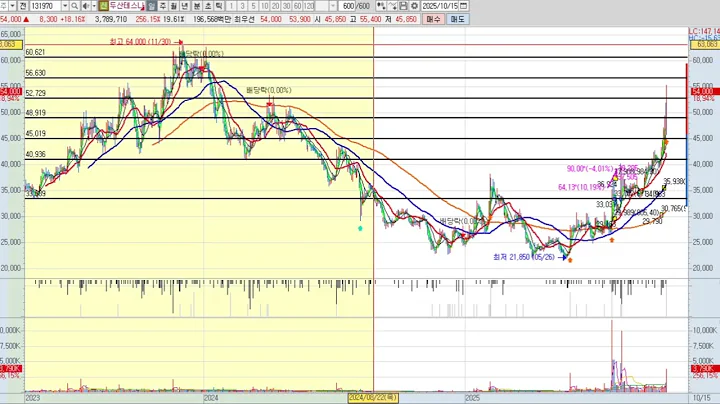Choose the 1 interval button
This screenshot has height=404, width=720.
pyautogui.click(x=231, y=6)
